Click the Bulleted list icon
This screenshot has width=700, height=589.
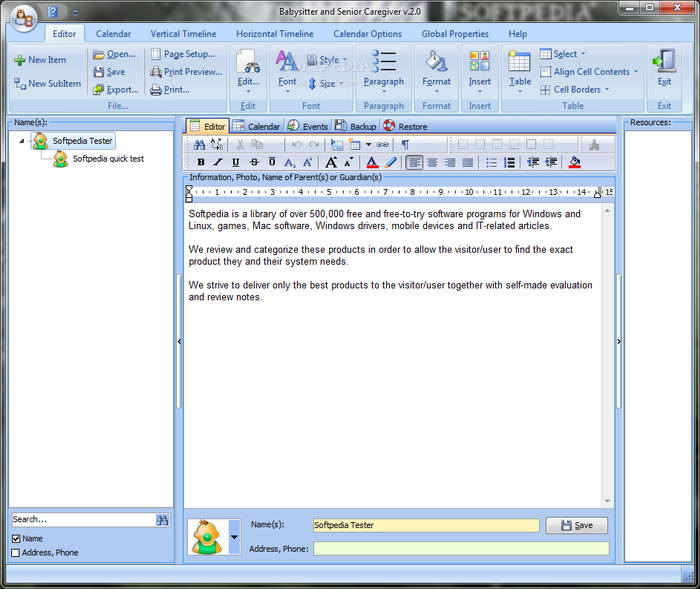tap(492, 163)
